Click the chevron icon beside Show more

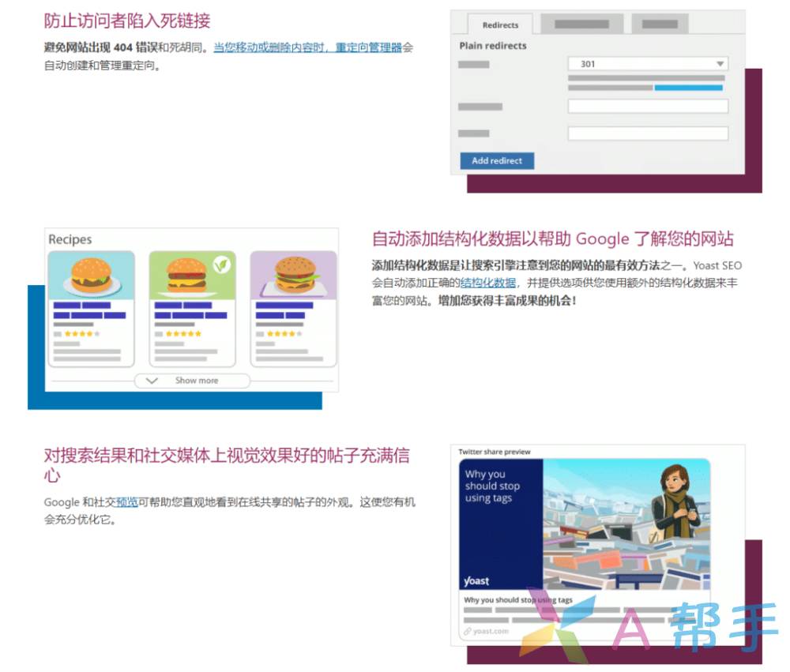pyautogui.click(x=153, y=381)
